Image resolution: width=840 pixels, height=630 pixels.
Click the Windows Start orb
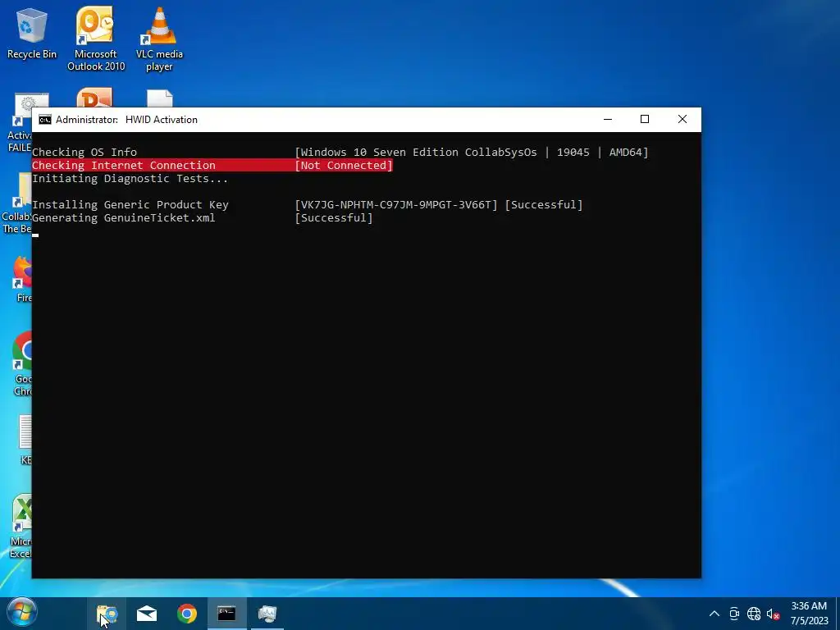22,613
